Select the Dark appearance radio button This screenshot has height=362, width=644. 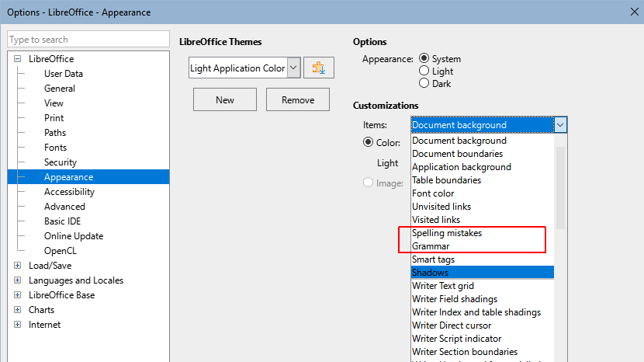coord(424,83)
